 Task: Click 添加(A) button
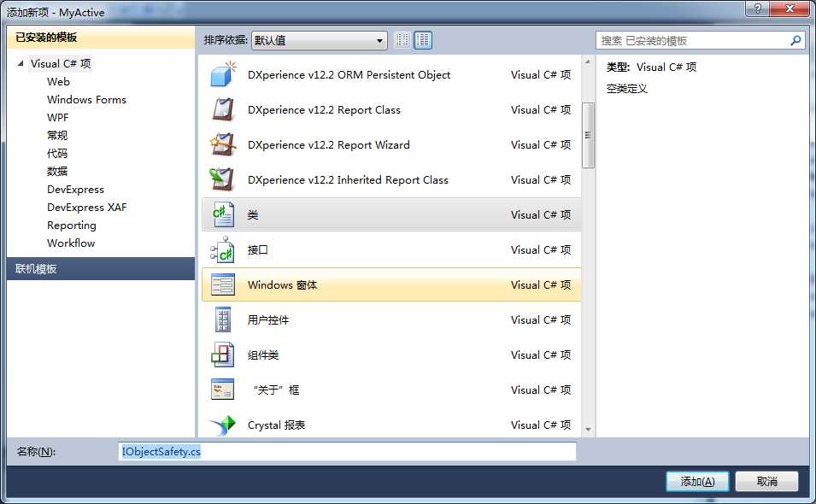(x=697, y=482)
